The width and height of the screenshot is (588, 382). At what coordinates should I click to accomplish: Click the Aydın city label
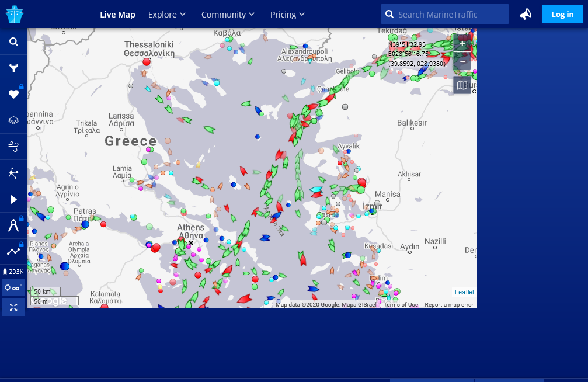pos(409,246)
